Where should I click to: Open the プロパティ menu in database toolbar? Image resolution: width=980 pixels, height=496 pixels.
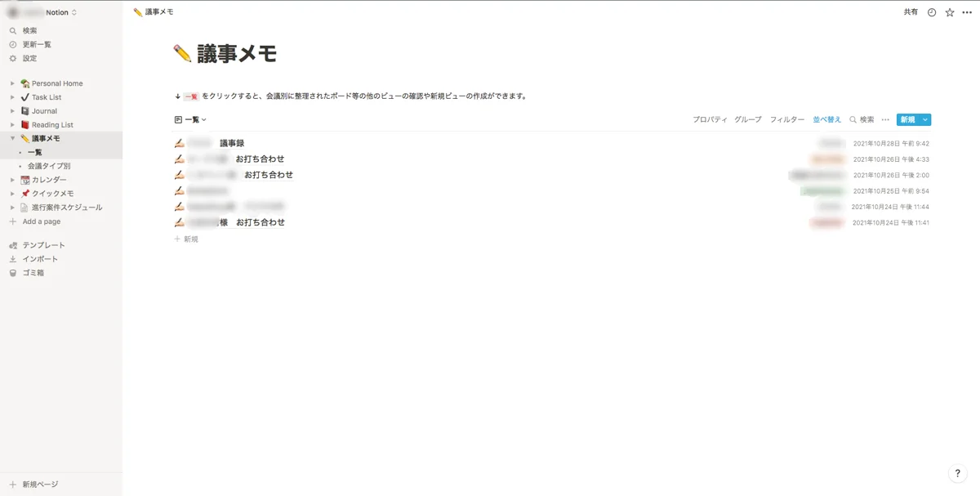click(710, 120)
